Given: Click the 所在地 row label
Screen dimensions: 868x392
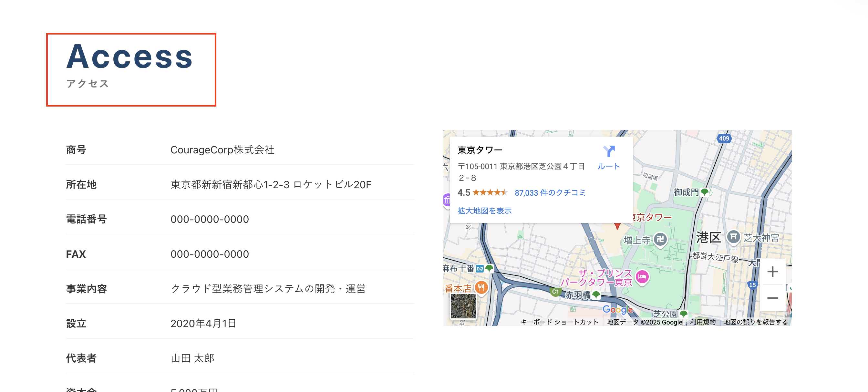Looking at the screenshot, I should pos(81,184).
